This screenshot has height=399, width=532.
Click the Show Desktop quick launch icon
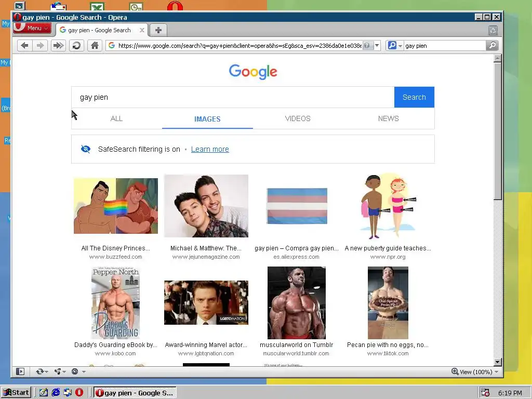pos(44,393)
